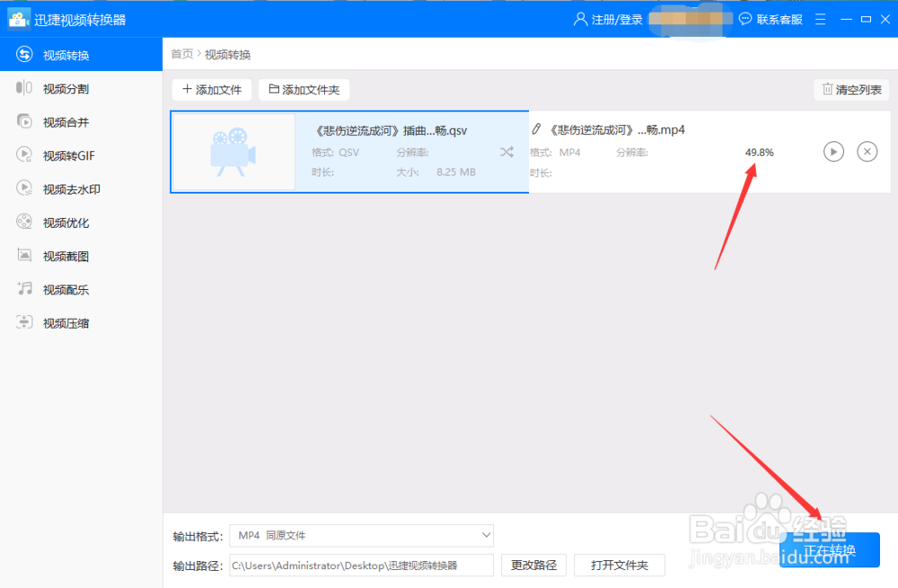
Task: Minimize the converter window
Action: (847, 20)
